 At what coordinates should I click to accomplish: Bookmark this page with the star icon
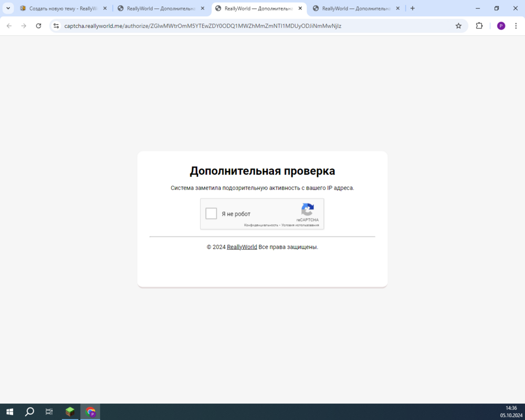tap(458, 26)
